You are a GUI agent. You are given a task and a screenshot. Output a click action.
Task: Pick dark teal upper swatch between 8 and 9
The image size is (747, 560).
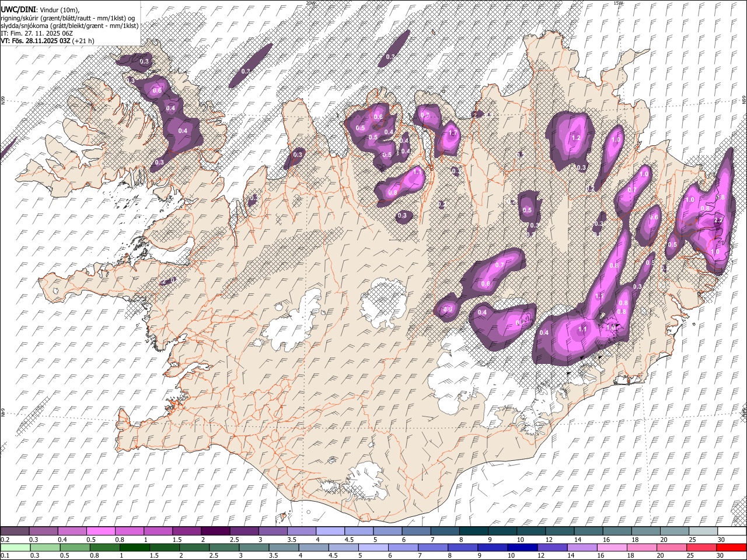[x=473, y=531]
